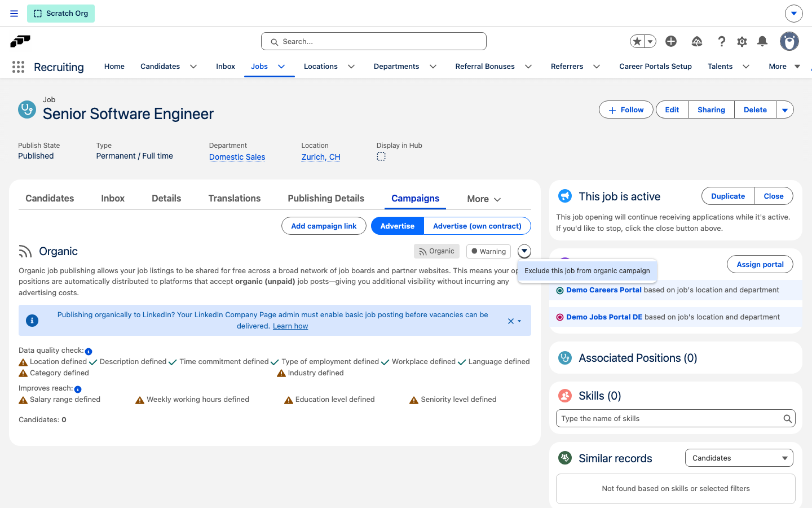Open the record actions dropdown next to Delete
The image size is (812, 508).
(x=785, y=110)
